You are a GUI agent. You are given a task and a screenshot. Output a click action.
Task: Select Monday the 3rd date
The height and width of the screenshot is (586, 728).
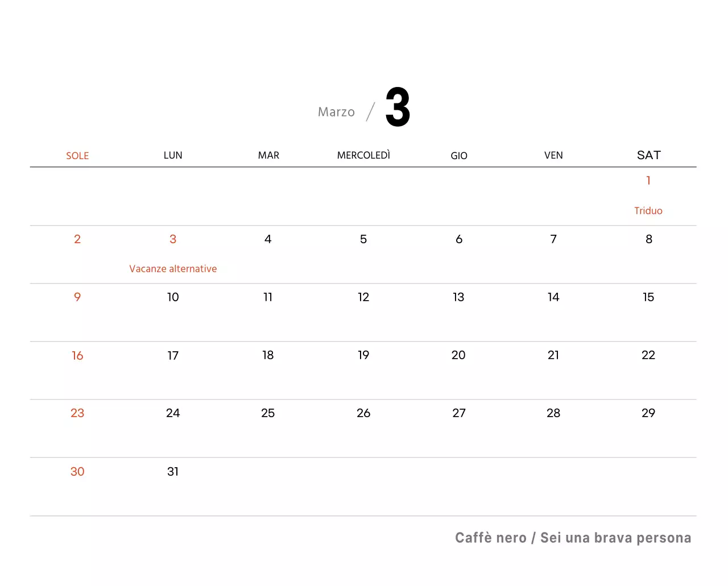point(173,239)
